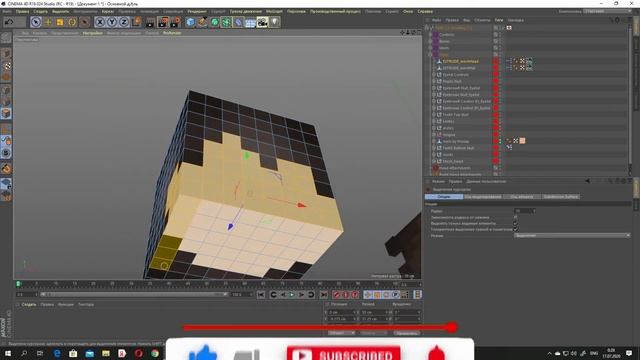Click the timeline preview range slider

click(x=133, y=294)
